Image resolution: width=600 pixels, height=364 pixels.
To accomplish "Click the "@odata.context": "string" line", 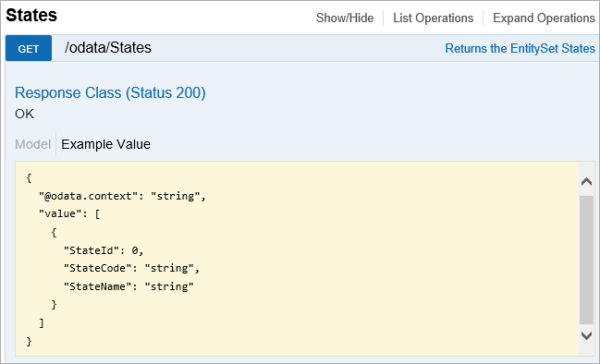I will (x=122, y=196).
